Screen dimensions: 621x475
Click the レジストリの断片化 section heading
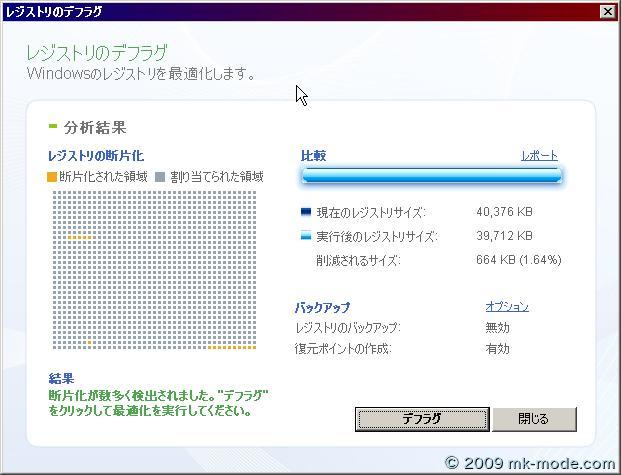96,156
